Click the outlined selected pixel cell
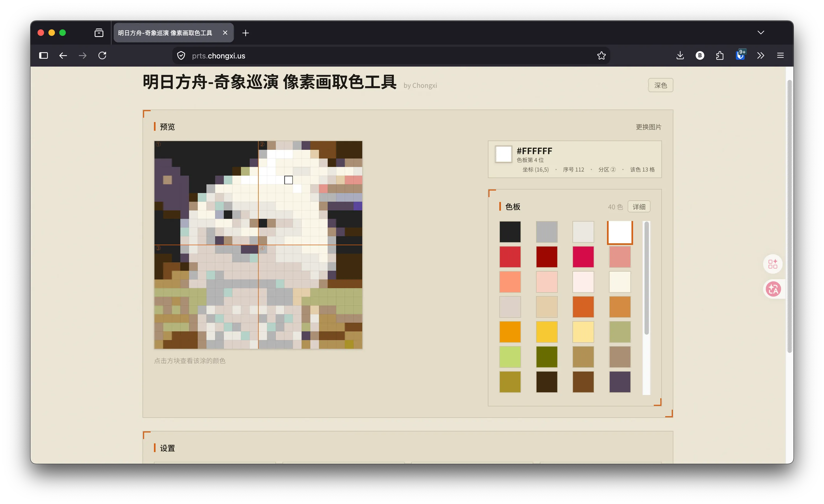Viewport: 824px width, 504px height. pos(288,180)
